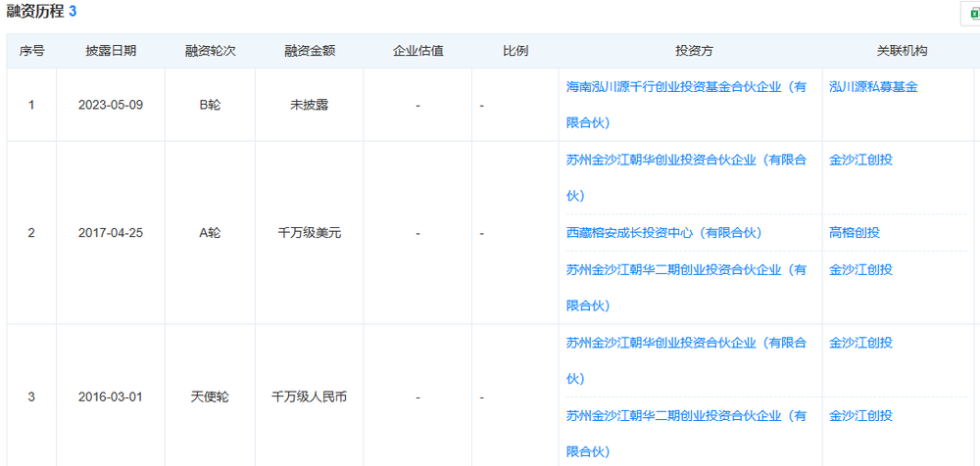This screenshot has width=980, height=466.
Task: Select the B轮 round cell
Action: tap(210, 105)
